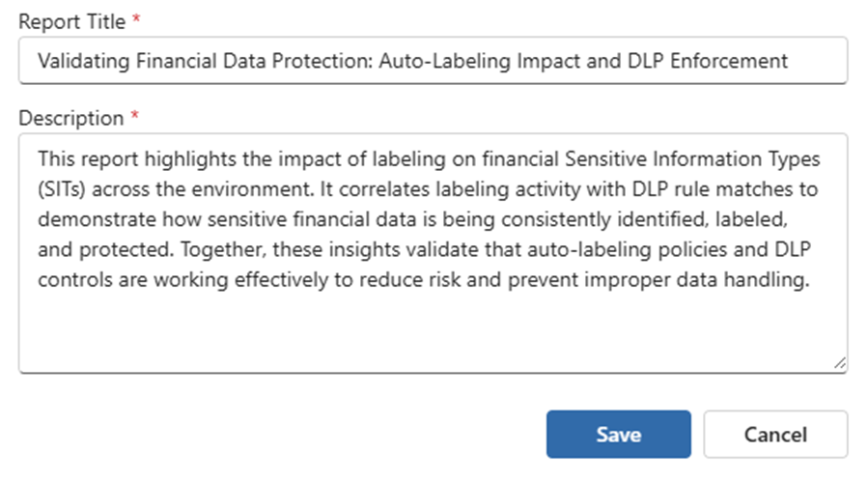
Task: Cancel editing the report
Action: pos(775,435)
